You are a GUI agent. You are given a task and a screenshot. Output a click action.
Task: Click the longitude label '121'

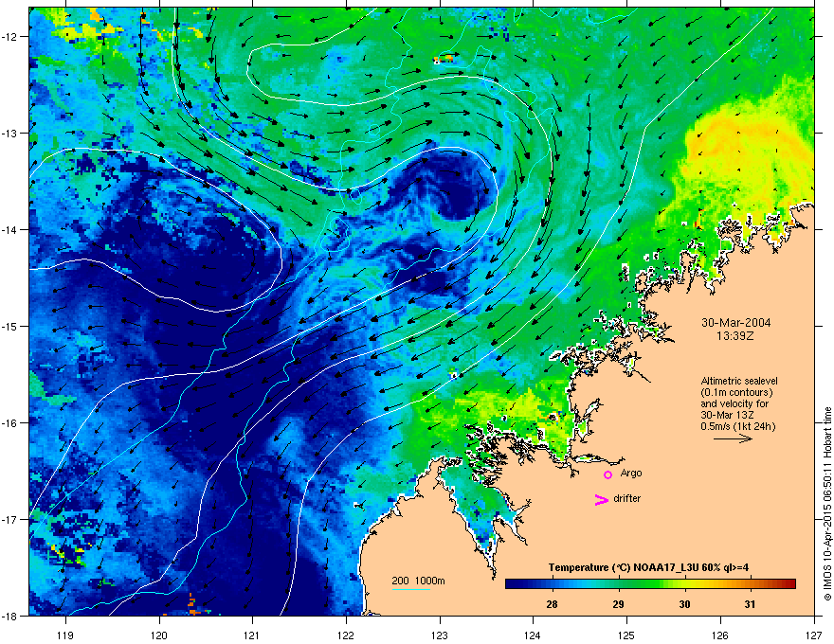point(252,635)
